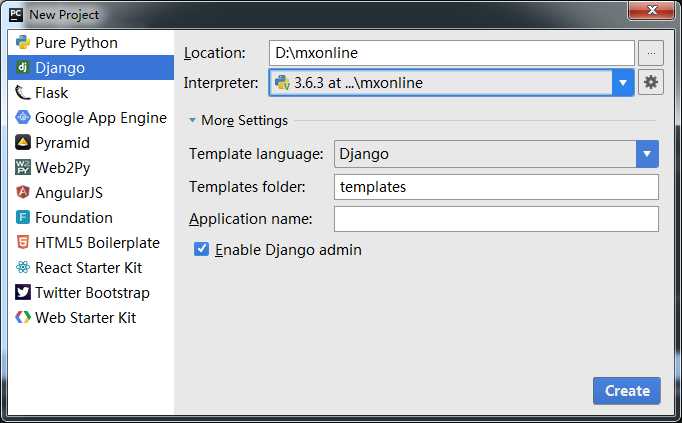
Task: Select Pyramid project label
Action: click(62, 143)
